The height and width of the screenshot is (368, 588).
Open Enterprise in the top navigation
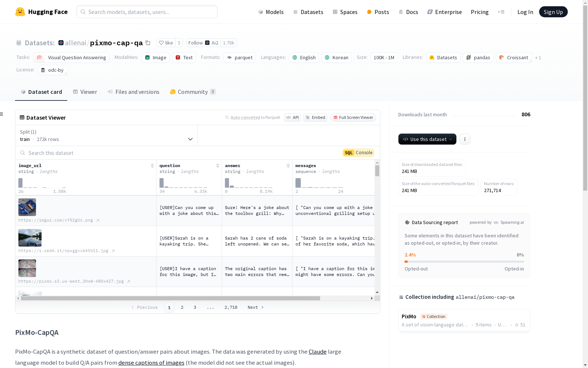[x=444, y=12]
